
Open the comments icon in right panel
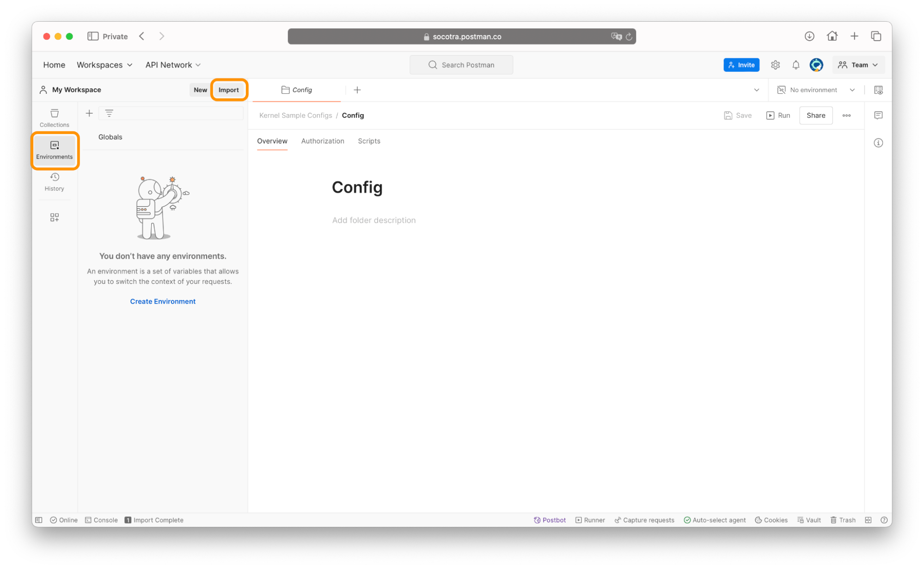pyautogui.click(x=878, y=115)
